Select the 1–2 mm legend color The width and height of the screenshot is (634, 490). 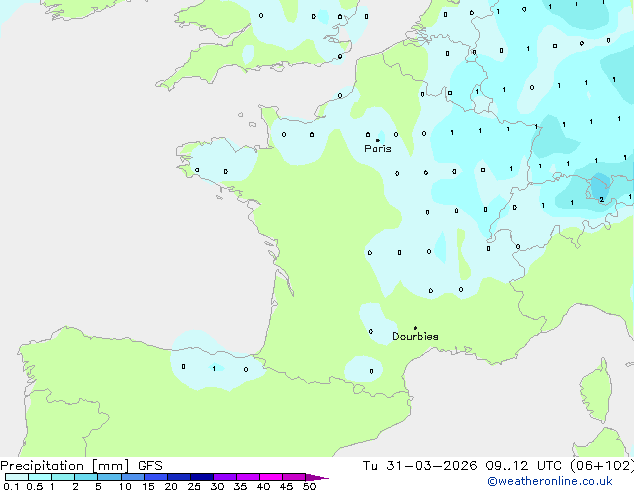(63, 477)
